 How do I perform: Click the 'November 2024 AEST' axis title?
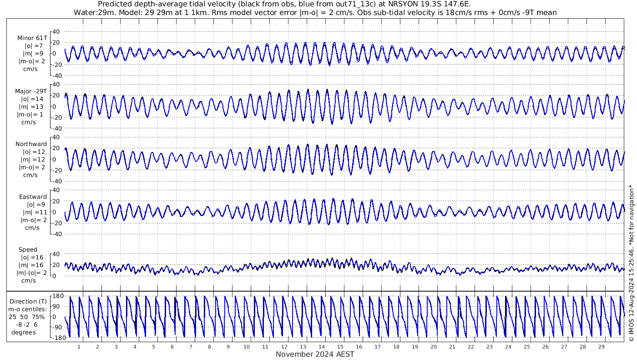coord(315,354)
